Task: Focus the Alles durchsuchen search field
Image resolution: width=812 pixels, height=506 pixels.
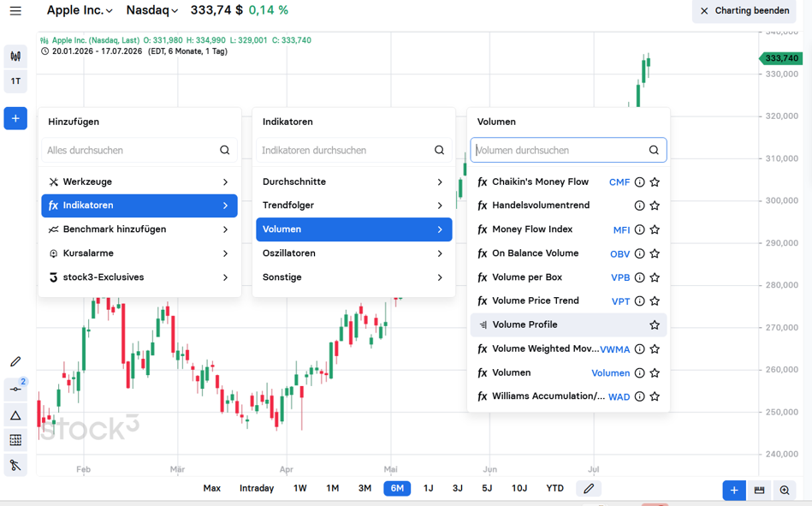Action: pyautogui.click(x=139, y=150)
